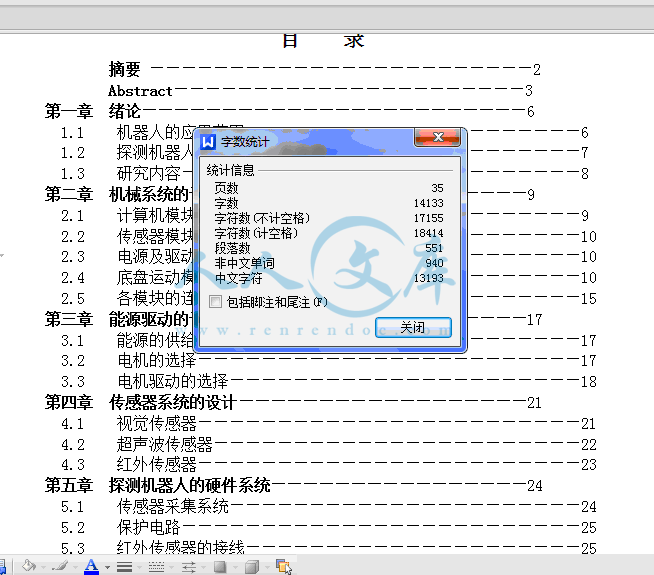Click the WPS W icon in dialog title
The width and height of the screenshot is (654, 575).
pyautogui.click(x=208, y=142)
